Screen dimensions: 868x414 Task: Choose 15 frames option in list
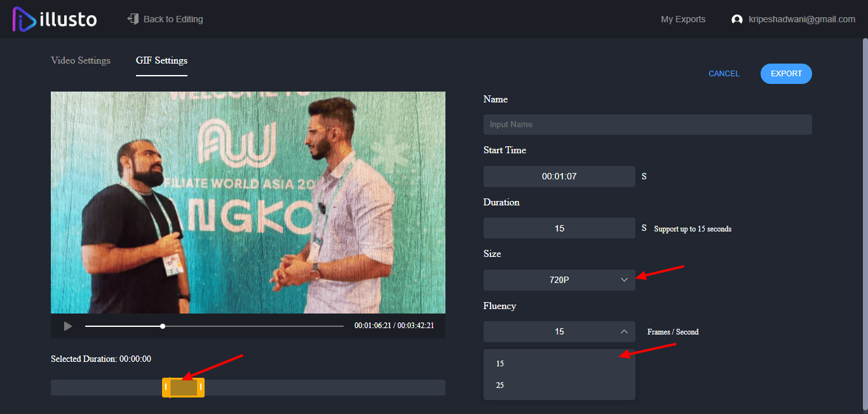pyautogui.click(x=559, y=364)
